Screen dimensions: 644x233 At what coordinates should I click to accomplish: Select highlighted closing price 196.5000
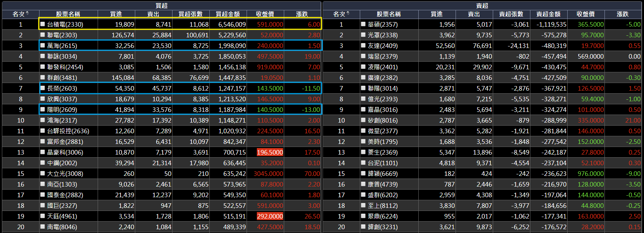tap(270, 152)
